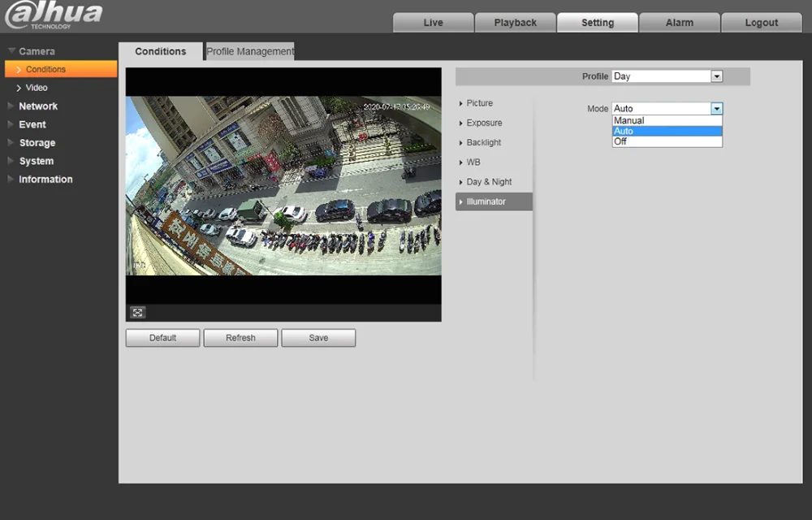Choose Off in the Mode list
The height and width of the screenshot is (520, 812).
[x=667, y=141]
